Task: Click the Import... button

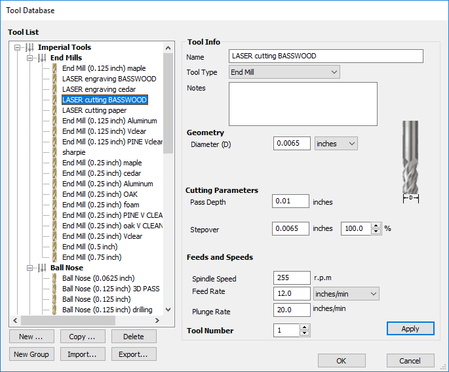Action: coord(83,354)
